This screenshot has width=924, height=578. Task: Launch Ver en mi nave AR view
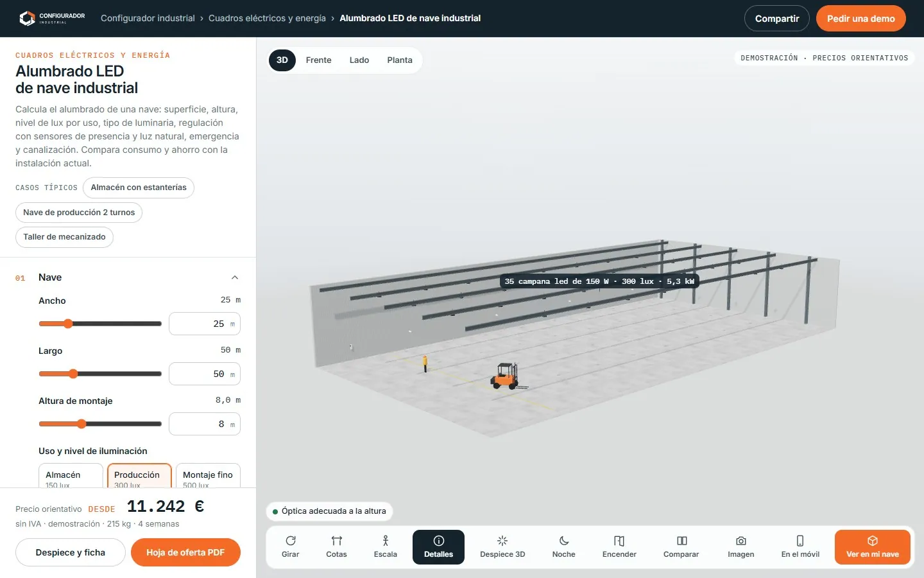click(x=873, y=547)
